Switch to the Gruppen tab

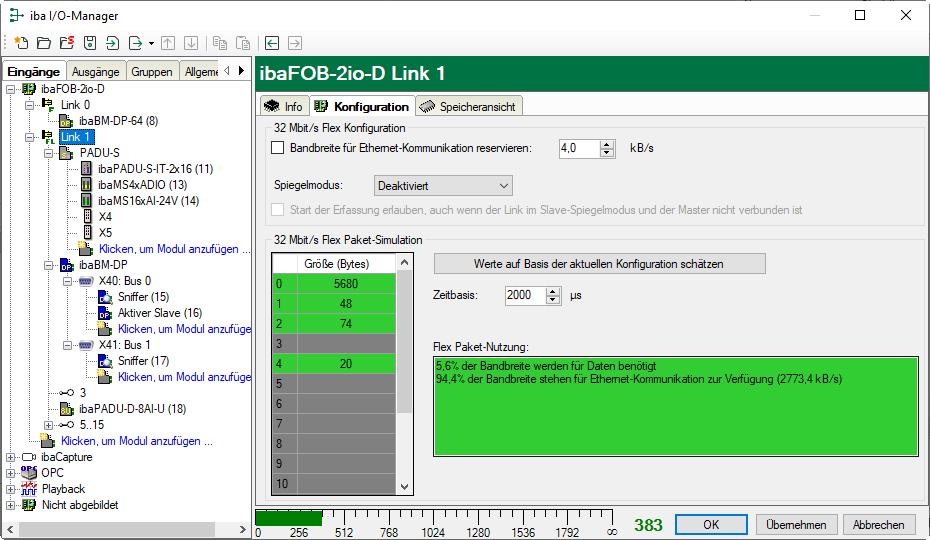[152, 72]
